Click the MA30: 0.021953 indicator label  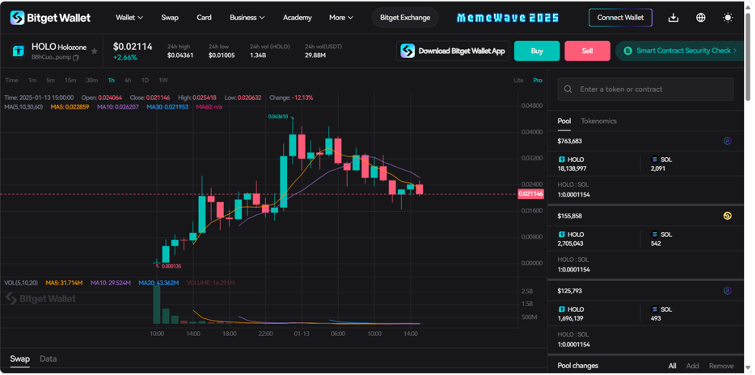(168, 106)
